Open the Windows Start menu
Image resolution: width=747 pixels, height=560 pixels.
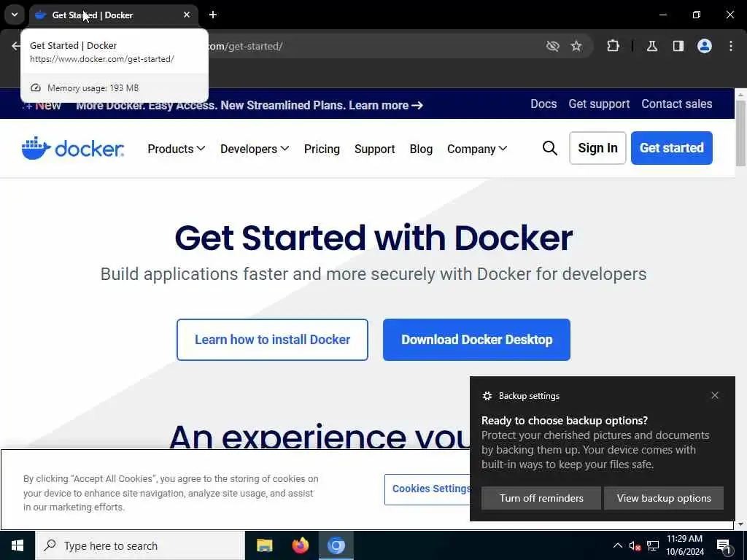click(x=18, y=545)
